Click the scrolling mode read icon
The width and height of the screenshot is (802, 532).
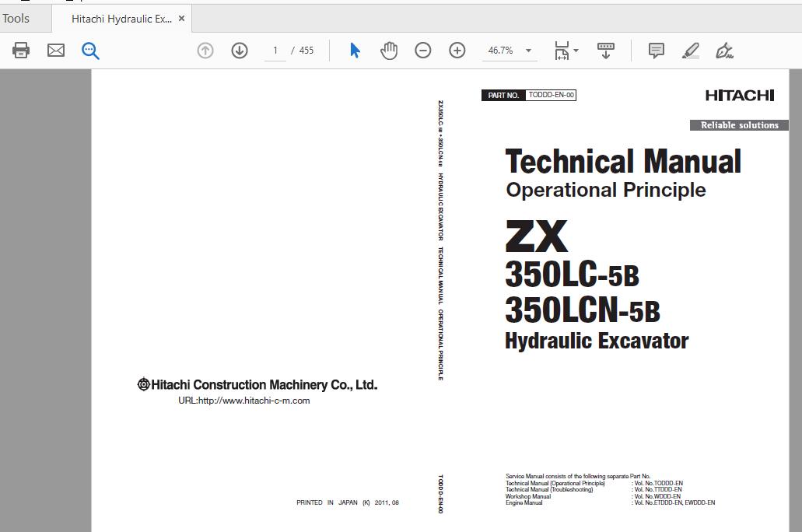[x=606, y=51]
